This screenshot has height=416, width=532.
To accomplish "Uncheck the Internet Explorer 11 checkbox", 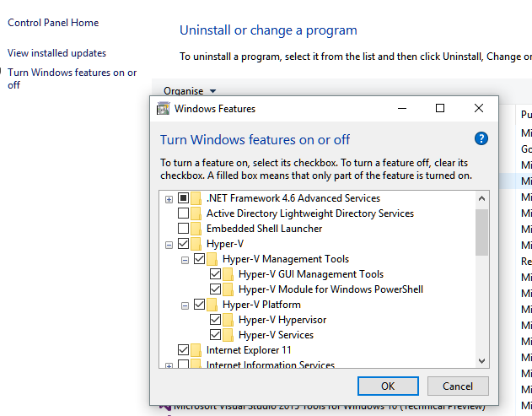I will (x=183, y=350).
